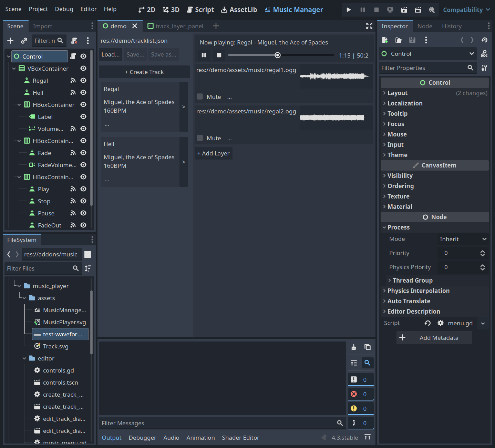Toggle visibility of Label node
The height and width of the screenshot is (448, 495).
click(x=83, y=116)
